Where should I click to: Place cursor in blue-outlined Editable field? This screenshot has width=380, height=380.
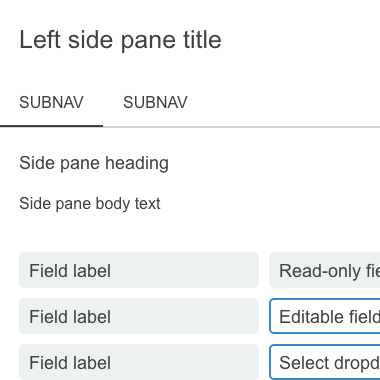coord(325,316)
